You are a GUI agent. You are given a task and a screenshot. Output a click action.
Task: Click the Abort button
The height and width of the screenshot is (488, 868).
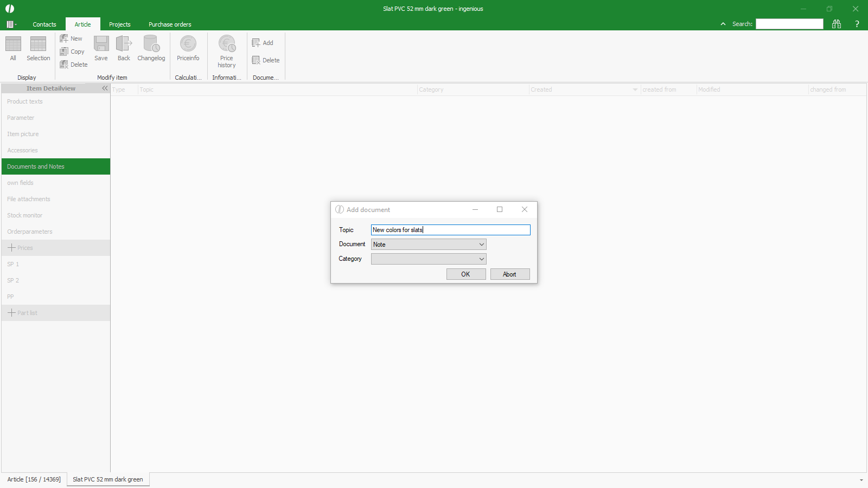509,274
